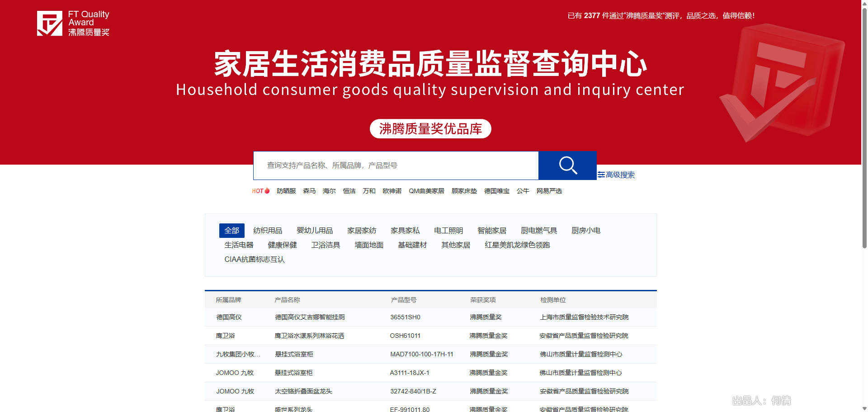This screenshot has width=868, height=412.
Task: Select hot keyword 欧神诺
Action: (392, 191)
